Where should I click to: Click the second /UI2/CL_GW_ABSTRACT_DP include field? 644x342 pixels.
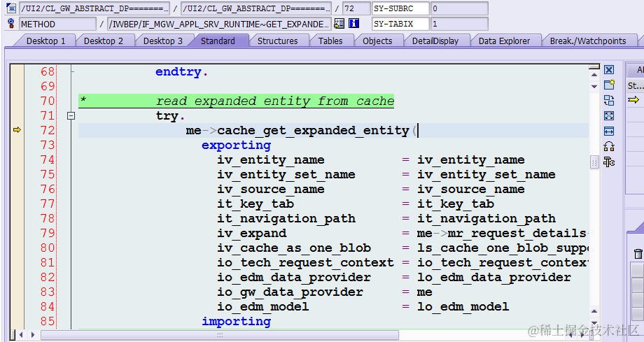pos(256,8)
